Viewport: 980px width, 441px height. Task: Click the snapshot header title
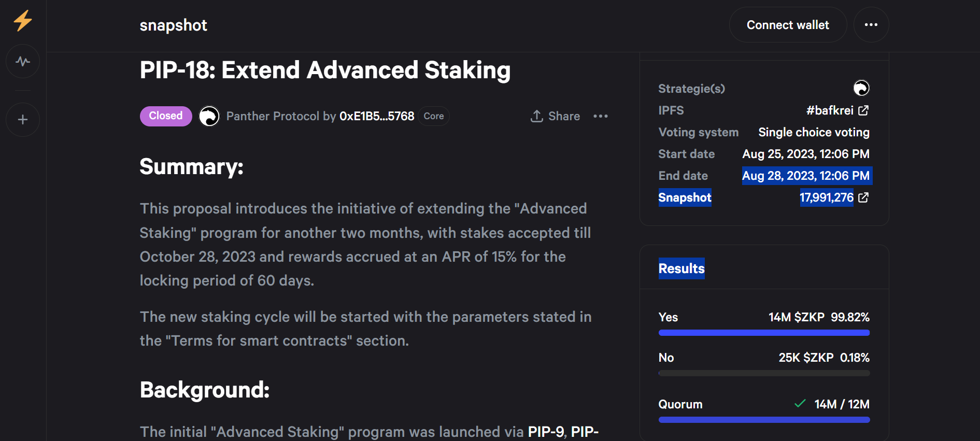(174, 25)
